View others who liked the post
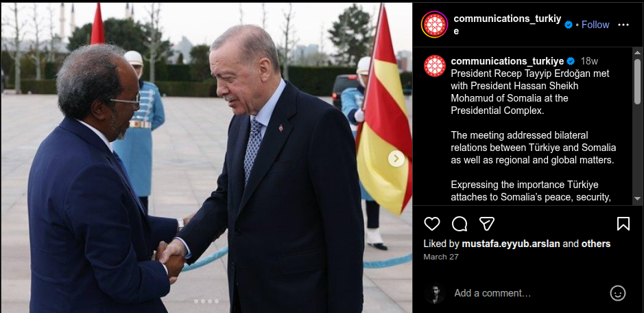Image resolution: width=644 pixels, height=313 pixels. click(x=595, y=244)
